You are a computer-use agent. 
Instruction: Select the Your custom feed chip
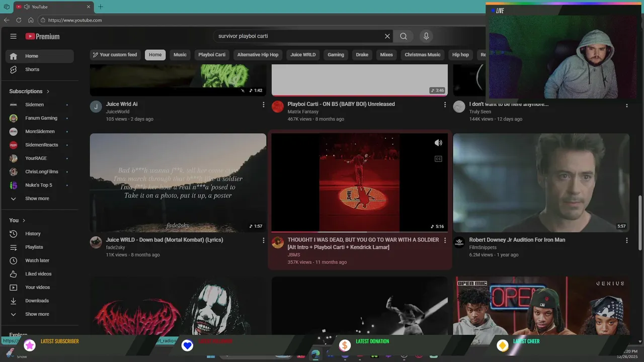click(115, 55)
